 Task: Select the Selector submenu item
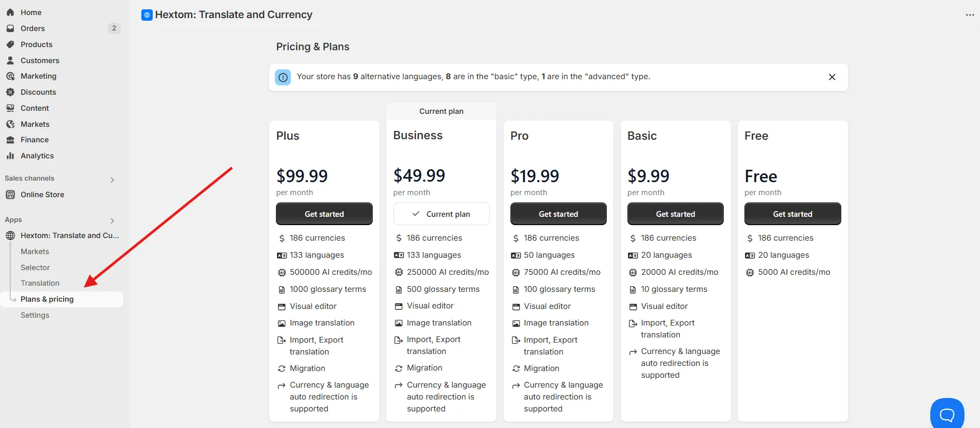coord(35,268)
